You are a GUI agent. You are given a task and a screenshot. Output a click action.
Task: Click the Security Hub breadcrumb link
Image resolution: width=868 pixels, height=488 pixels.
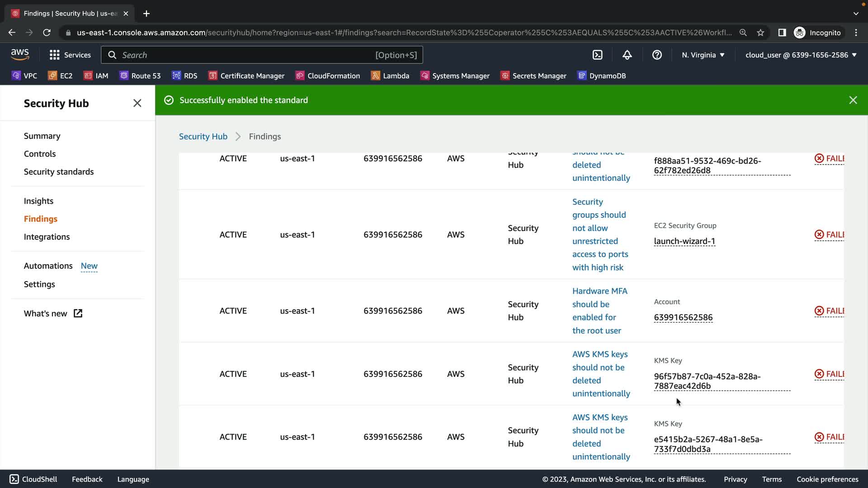(x=203, y=136)
